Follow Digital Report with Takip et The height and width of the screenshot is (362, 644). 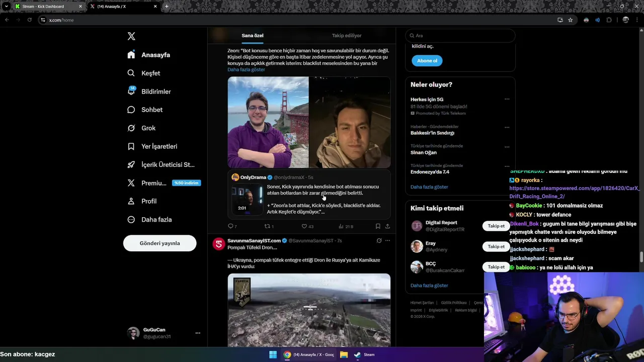pyautogui.click(x=496, y=226)
